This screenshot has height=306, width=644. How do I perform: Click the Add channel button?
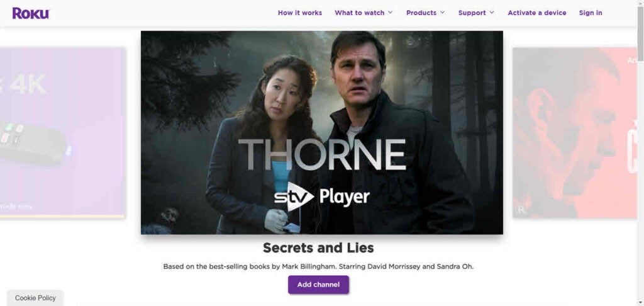tap(318, 285)
